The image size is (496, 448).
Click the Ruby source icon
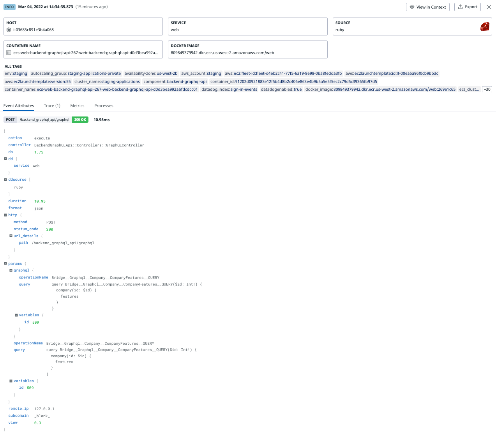(484, 26)
